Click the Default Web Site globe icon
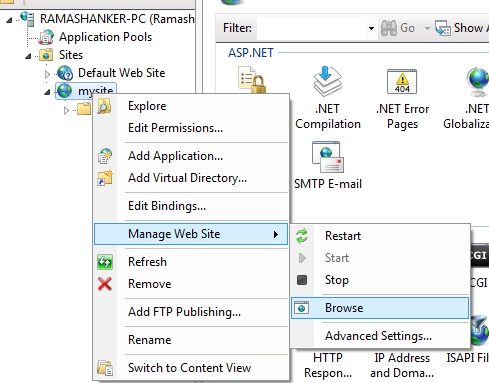This screenshot has height=383, width=489. click(65, 73)
